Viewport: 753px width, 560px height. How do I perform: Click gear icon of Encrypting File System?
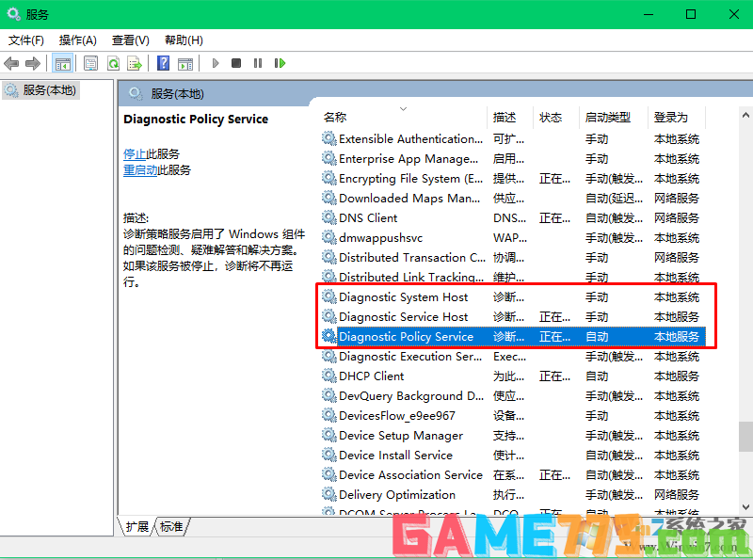point(328,178)
